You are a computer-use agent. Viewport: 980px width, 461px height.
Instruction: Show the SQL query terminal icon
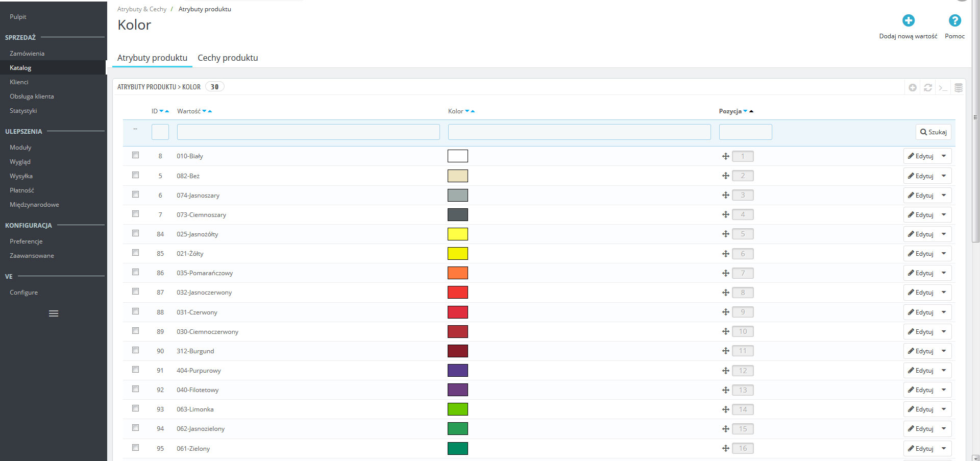(x=943, y=88)
